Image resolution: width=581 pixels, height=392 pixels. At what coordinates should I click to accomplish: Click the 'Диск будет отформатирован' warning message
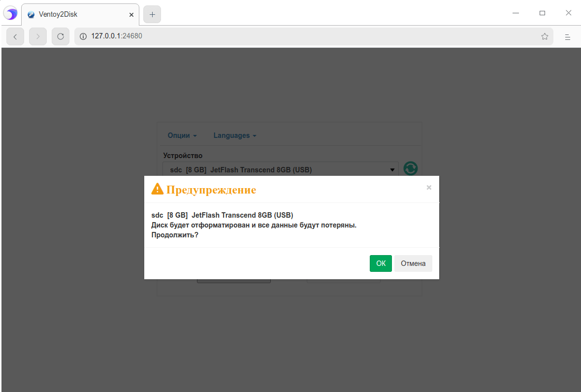pyautogui.click(x=254, y=225)
